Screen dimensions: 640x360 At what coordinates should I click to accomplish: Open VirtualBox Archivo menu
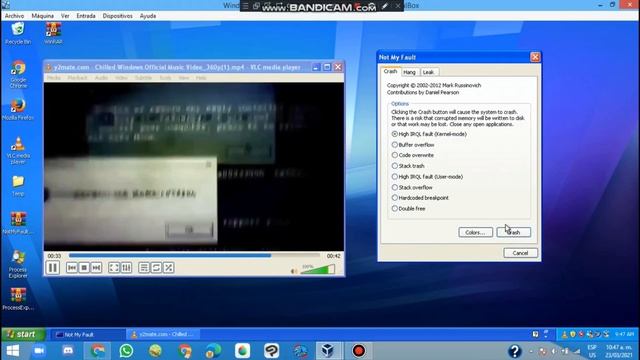[14, 16]
